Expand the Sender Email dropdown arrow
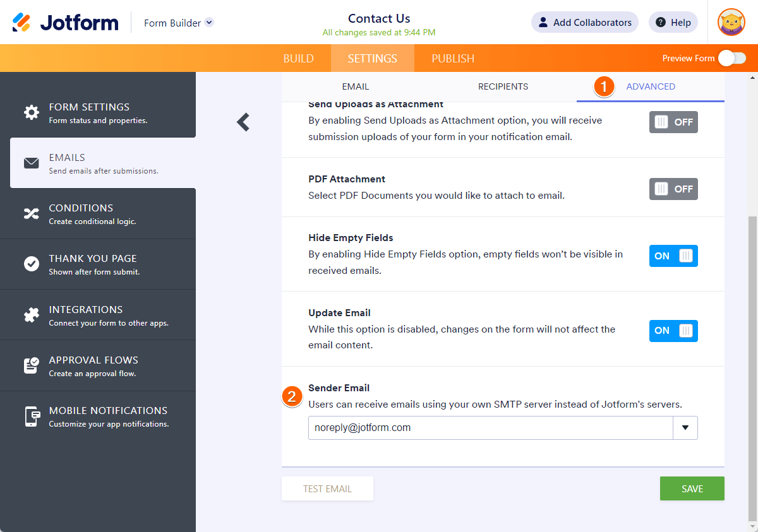This screenshot has height=532, width=758. pyautogui.click(x=685, y=428)
